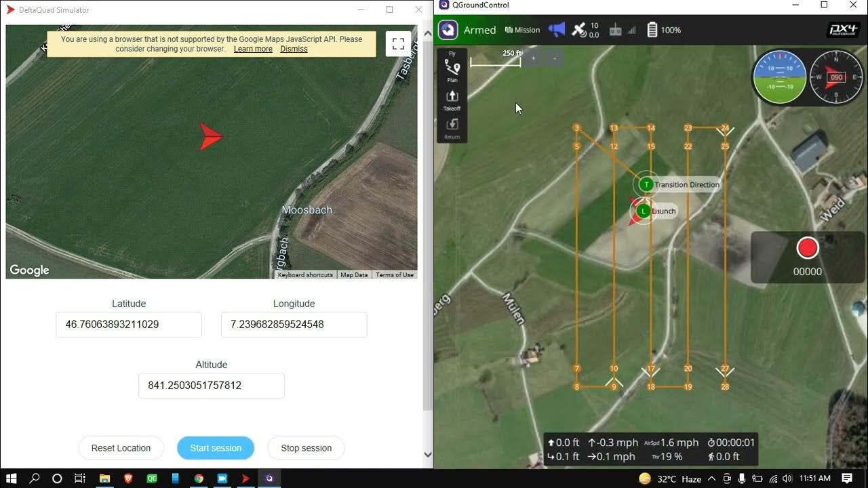
Task: Click the Latitude input field
Action: click(x=129, y=325)
